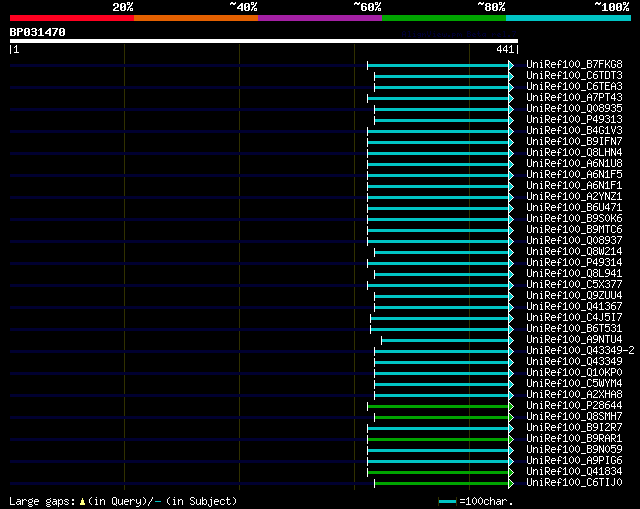Click the UniRef100_A9NTU4 label

pyautogui.click(x=574, y=340)
